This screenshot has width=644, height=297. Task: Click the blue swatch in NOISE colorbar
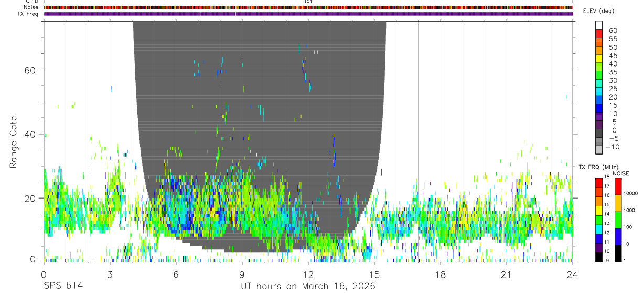pyautogui.click(x=618, y=237)
